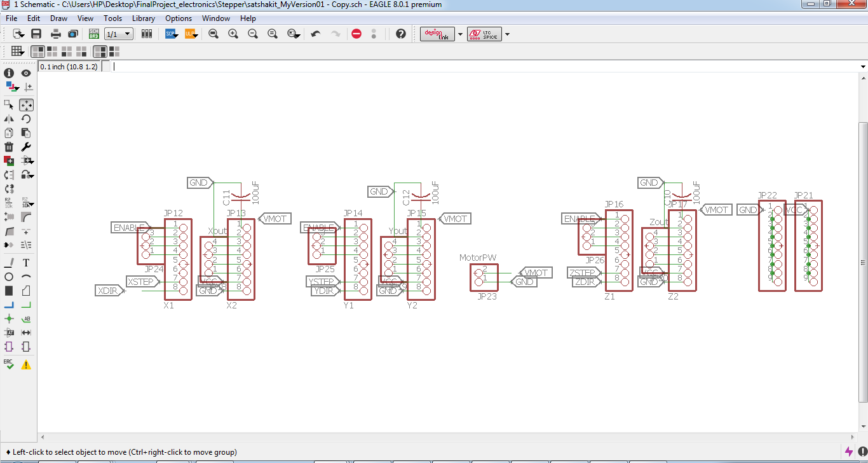868x463 pixels.
Task: Choose the Rotate tool
Action: point(26,119)
